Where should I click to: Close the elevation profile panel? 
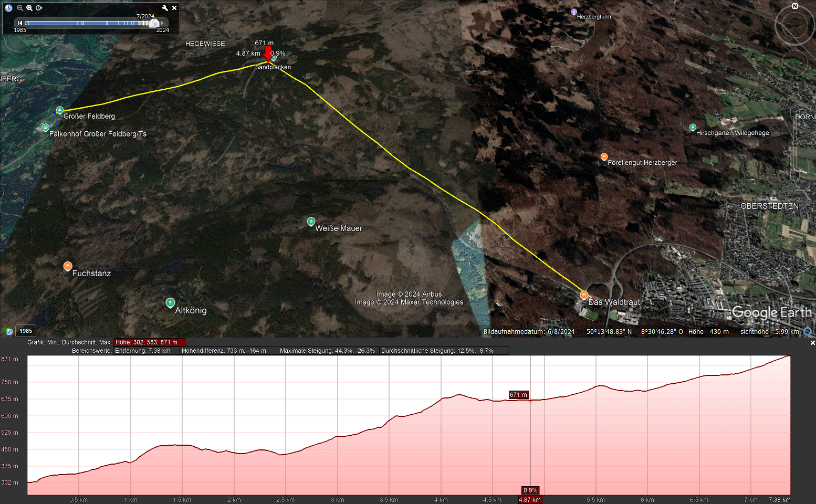(812, 343)
